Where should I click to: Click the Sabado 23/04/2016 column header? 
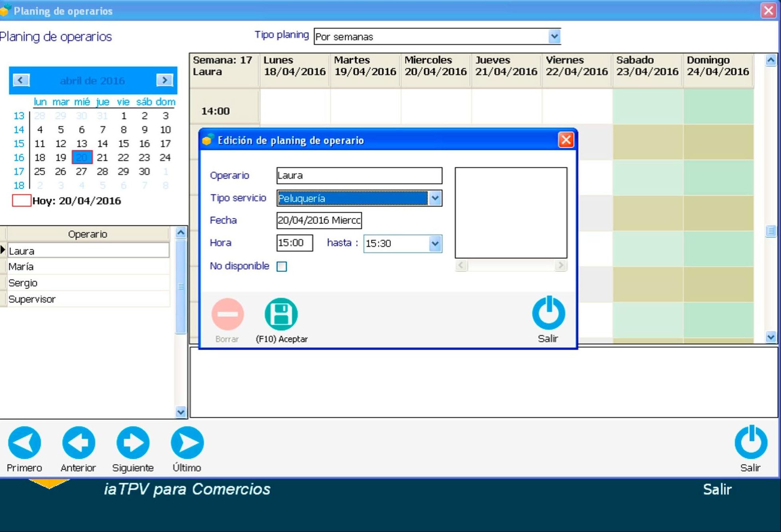click(x=647, y=70)
